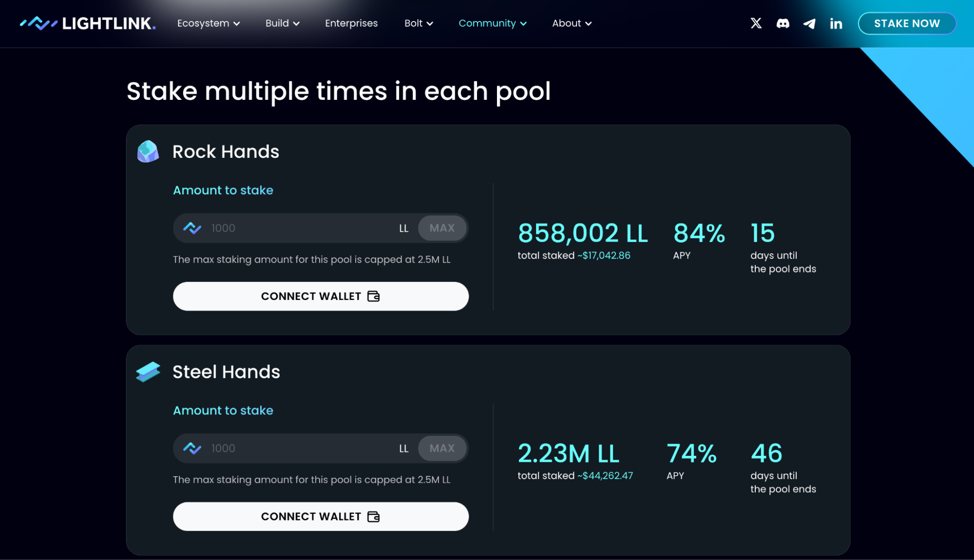Viewport: 974px width, 560px height.
Task: Expand the Build dropdown menu
Action: (282, 23)
